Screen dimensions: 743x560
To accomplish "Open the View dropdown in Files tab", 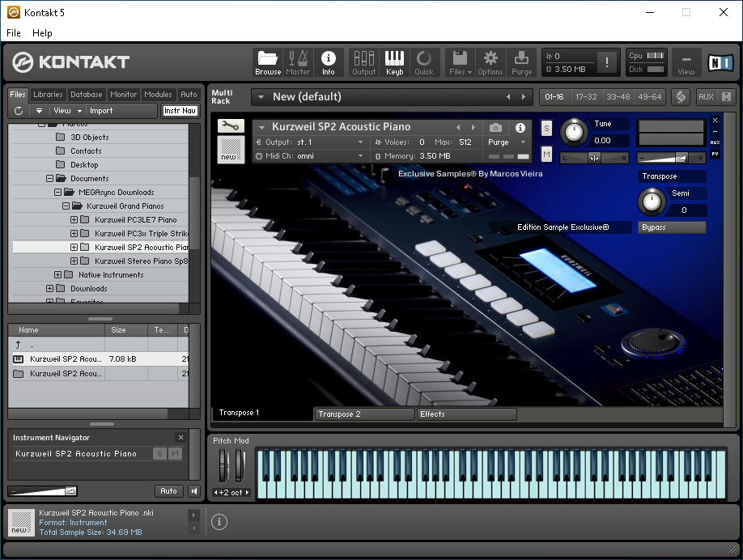I will pyautogui.click(x=68, y=110).
